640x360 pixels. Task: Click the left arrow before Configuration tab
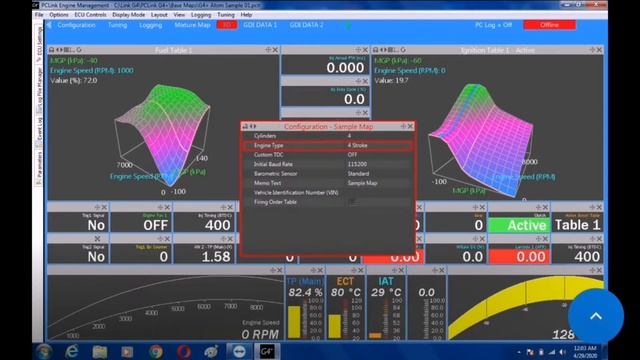click(x=49, y=25)
